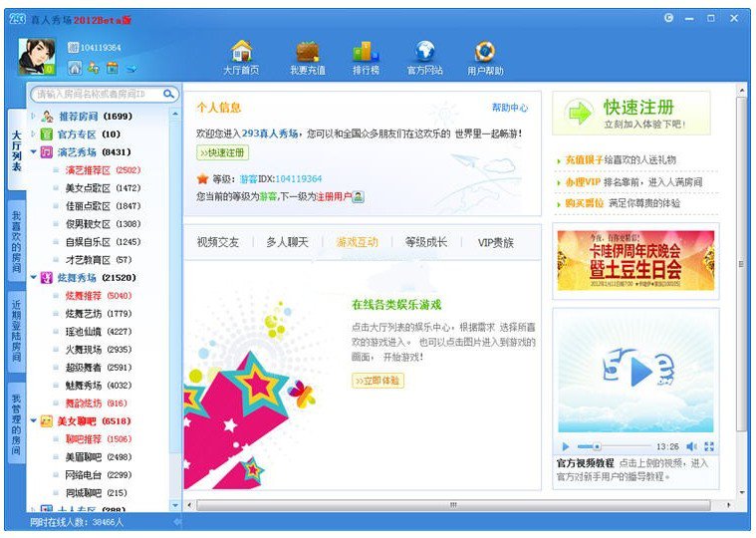Collapse the 演艺秀场 category
The image size is (756, 538).
pos(33,151)
